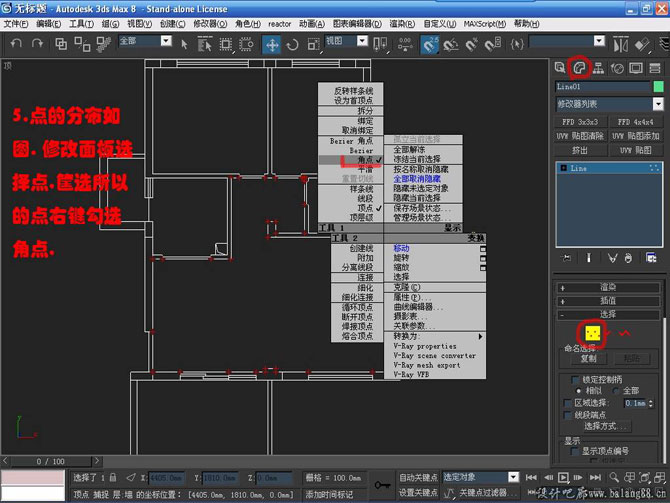Activate Select and Rotate tool

[x=292, y=44]
